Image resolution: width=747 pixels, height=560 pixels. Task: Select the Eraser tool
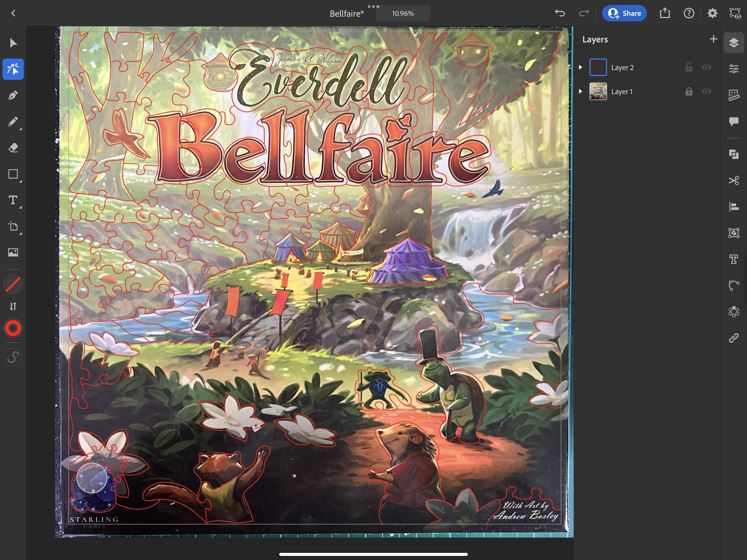[x=13, y=148]
